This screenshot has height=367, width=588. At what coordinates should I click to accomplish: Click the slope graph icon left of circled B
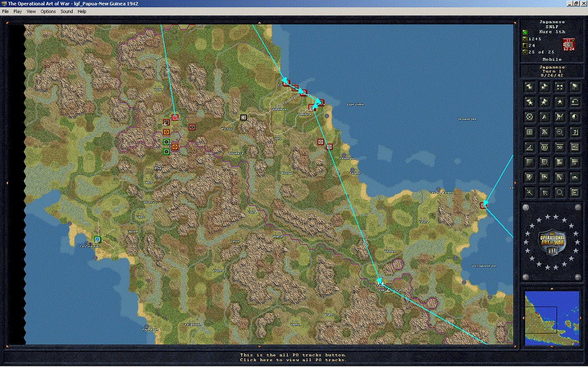click(x=530, y=148)
